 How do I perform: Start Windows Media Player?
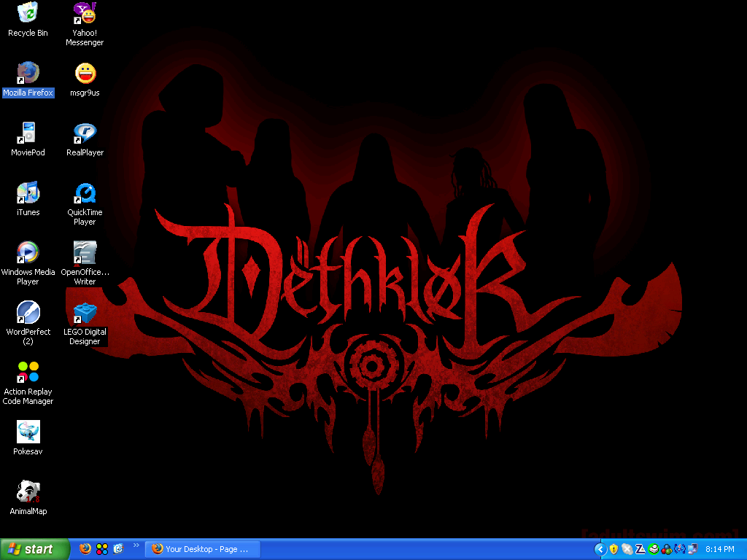coord(28,253)
